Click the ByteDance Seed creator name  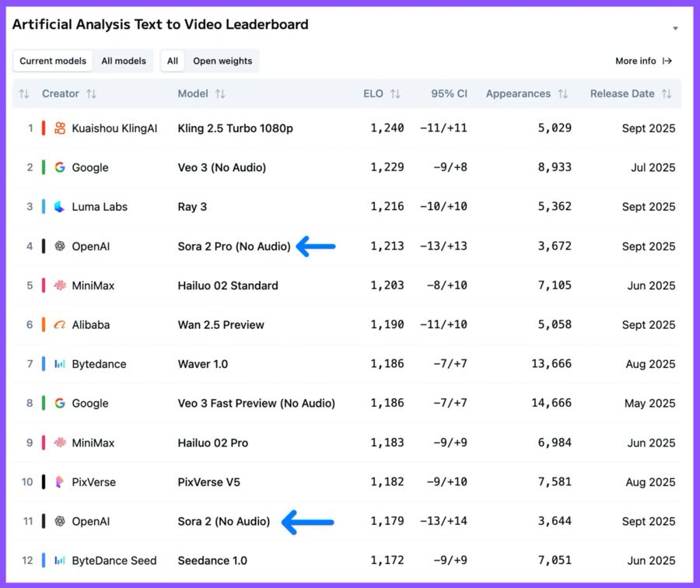(x=114, y=561)
